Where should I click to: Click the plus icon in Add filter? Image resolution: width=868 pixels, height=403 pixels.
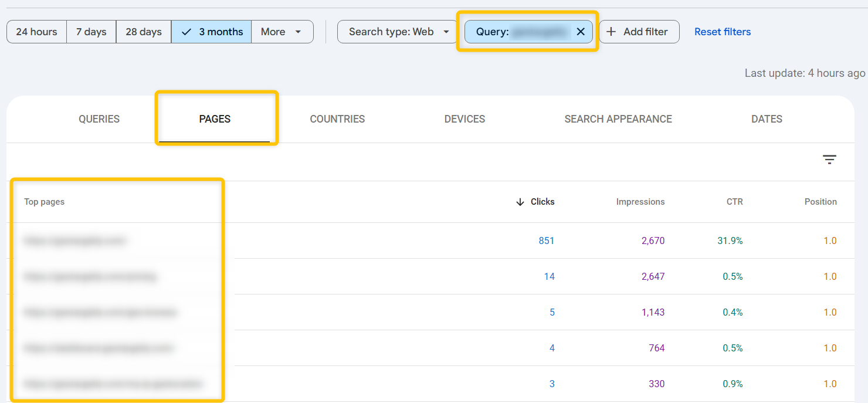[x=611, y=32]
